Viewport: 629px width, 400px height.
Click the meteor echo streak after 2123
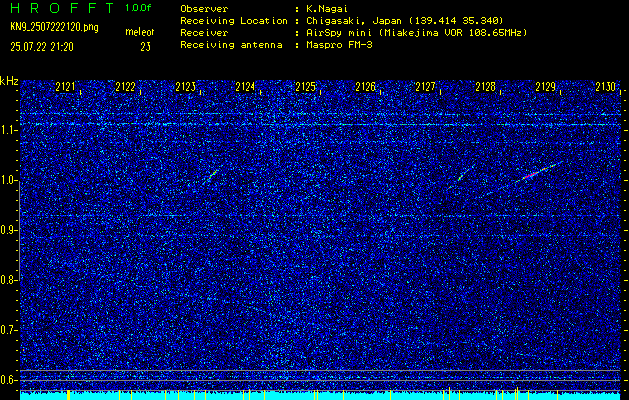click(211, 175)
